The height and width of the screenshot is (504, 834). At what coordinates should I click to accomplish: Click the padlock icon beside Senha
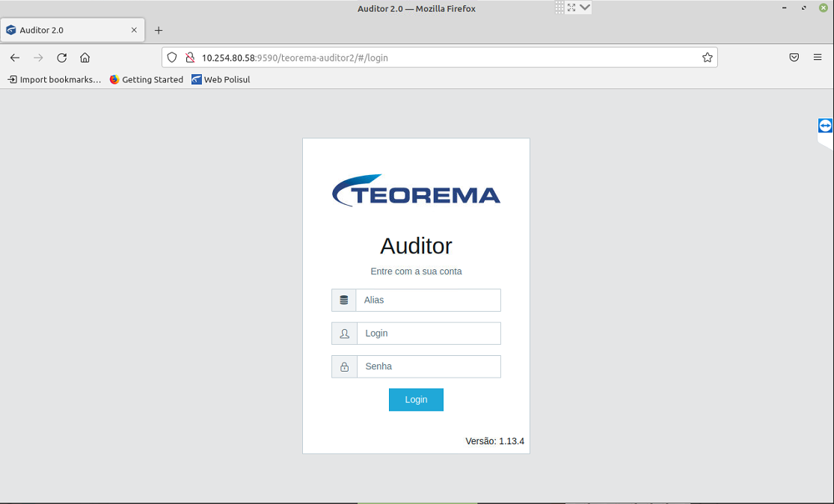click(x=344, y=366)
